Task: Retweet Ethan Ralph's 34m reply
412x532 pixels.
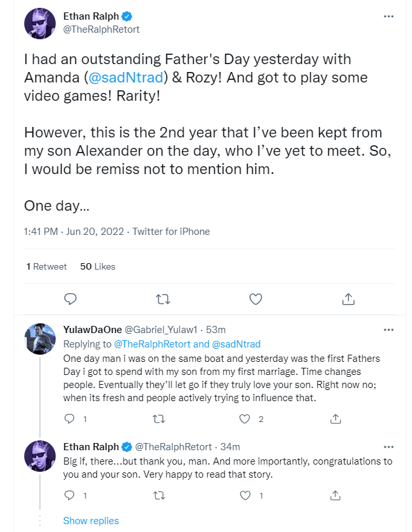Action: pos(159,496)
